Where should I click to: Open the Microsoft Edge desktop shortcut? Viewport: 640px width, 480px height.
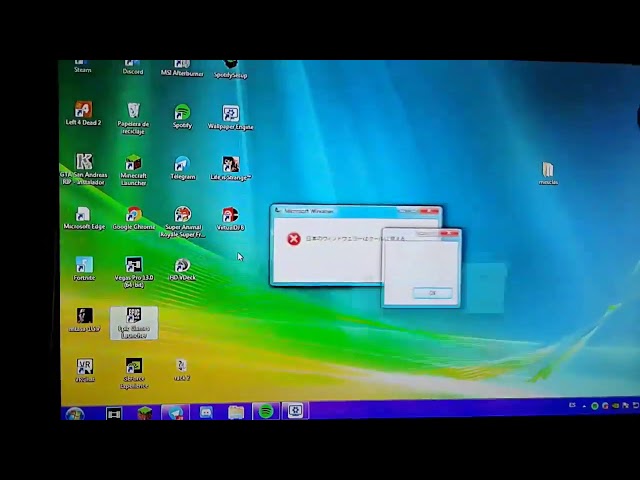84,215
